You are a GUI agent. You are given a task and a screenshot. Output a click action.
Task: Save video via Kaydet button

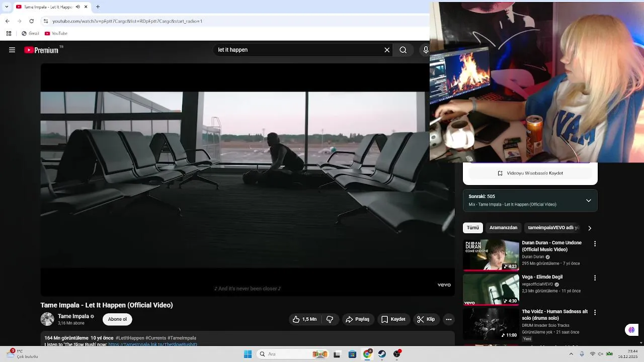click(x=393, y=319)
